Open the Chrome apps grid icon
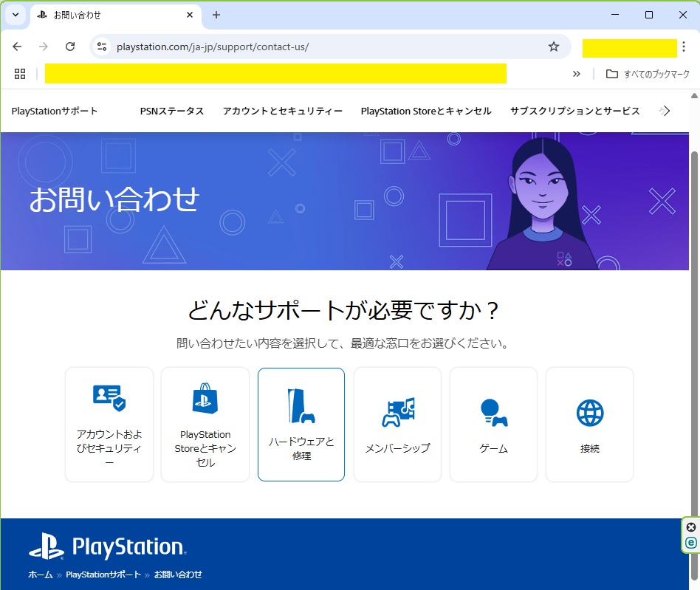The height and width of the screenshot is (590, 700). click(20, 74)
